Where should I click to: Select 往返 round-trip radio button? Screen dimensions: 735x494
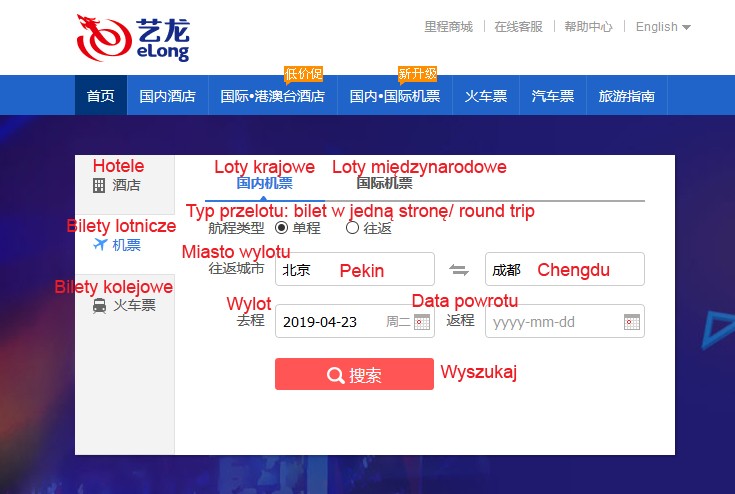[352, 228]
